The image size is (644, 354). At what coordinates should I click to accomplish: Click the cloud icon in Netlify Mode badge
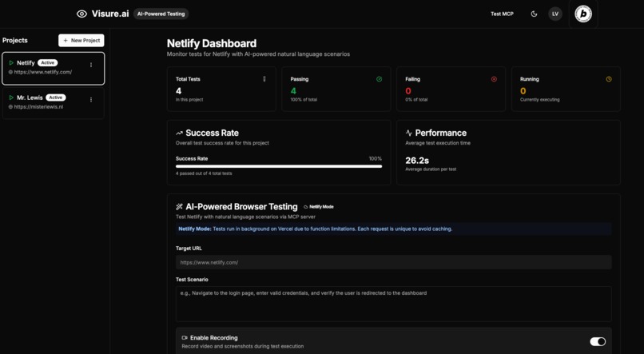[x=305, y=207]
